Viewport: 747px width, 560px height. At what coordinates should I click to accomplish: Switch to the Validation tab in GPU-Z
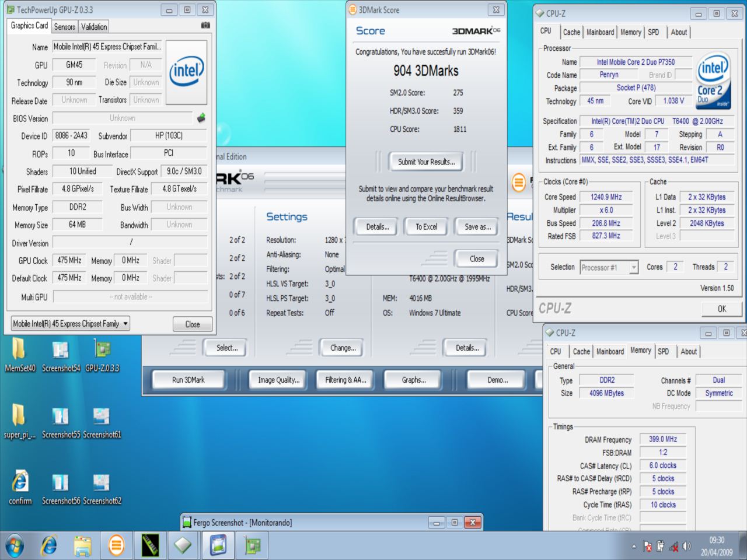point(94,27)
